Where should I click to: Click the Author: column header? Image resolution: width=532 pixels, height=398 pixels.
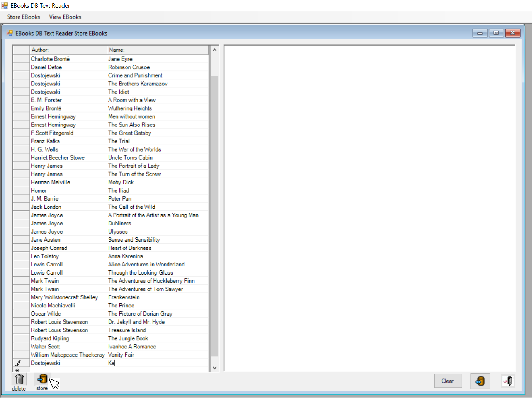[x=68, y=50]
